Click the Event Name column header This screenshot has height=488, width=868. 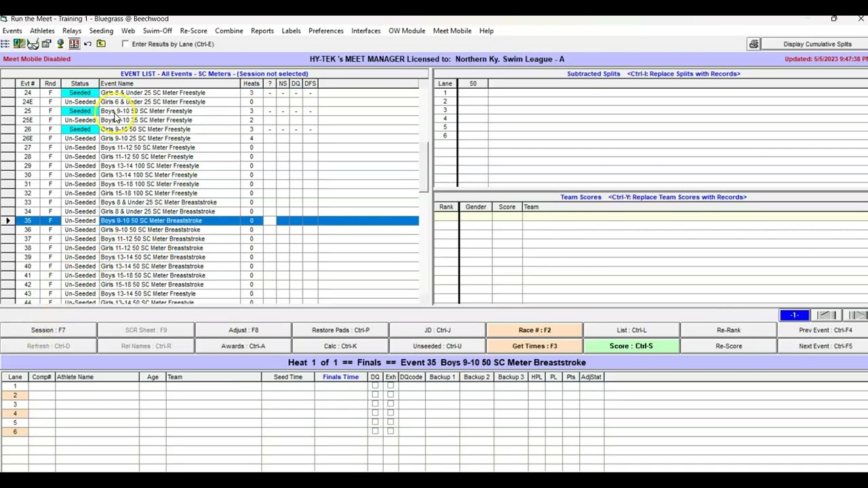[x=170, y=83]
